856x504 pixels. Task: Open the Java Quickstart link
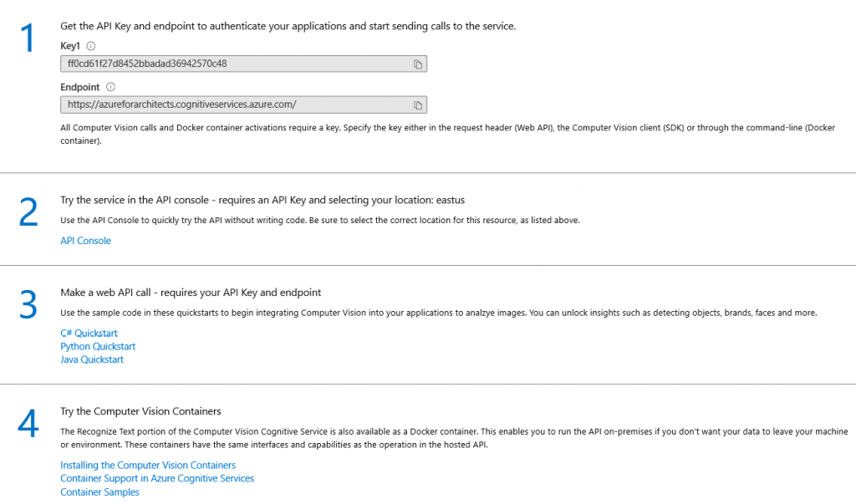92,360
